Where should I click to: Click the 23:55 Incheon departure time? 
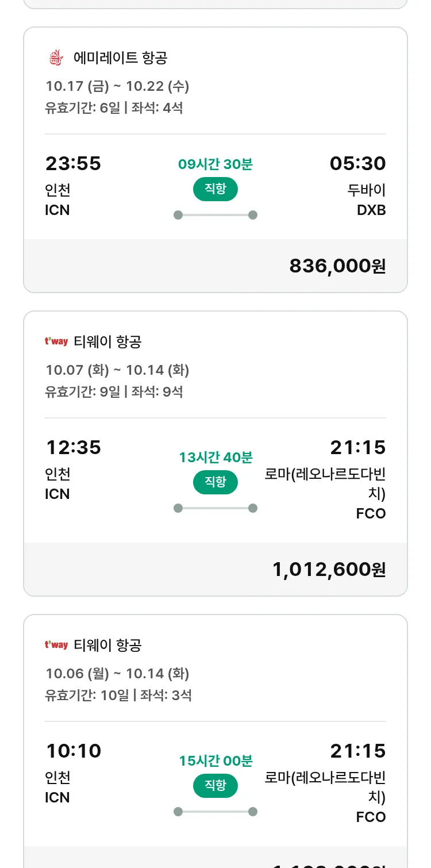tap(74, 164)
